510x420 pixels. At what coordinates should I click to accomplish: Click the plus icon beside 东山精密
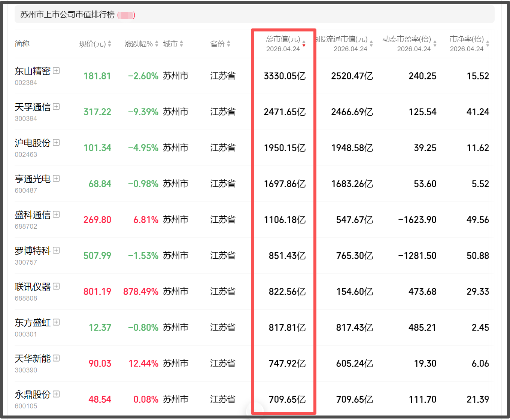point(56,71)
